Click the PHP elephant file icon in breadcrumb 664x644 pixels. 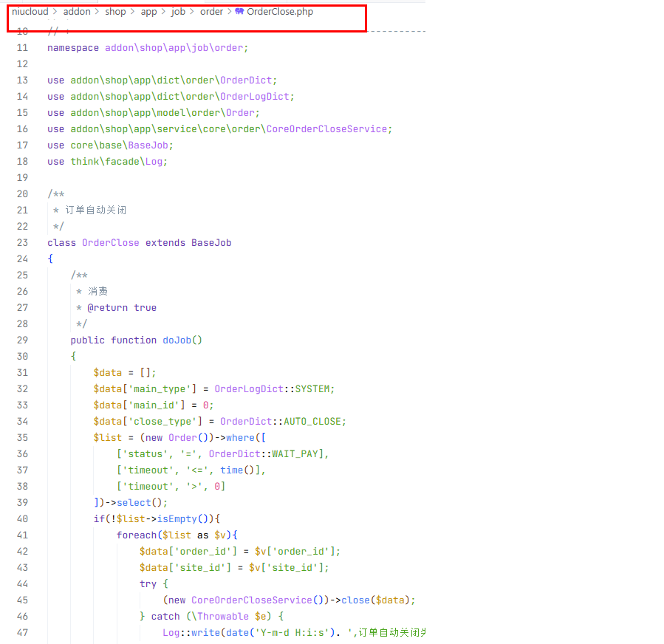pyautogui.click(x=239, y=12)
